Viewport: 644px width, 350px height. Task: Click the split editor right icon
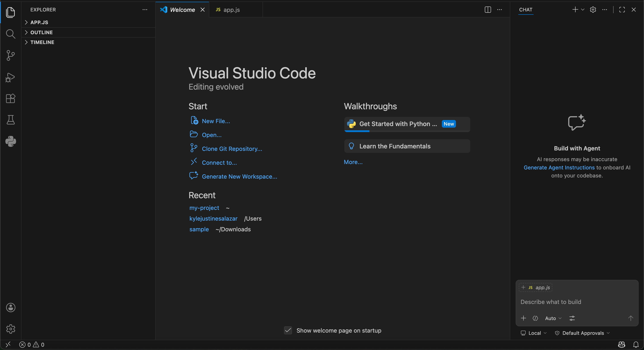(x=487, y=10)
